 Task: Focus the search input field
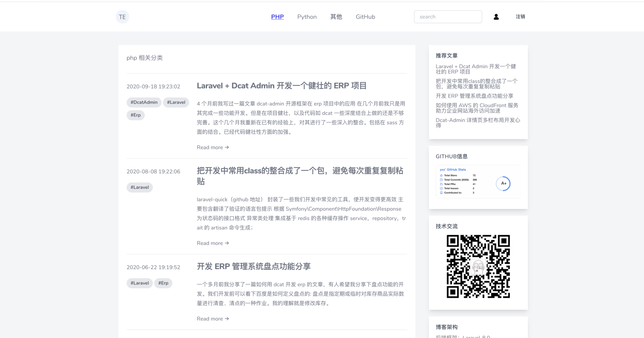[448, 17]
